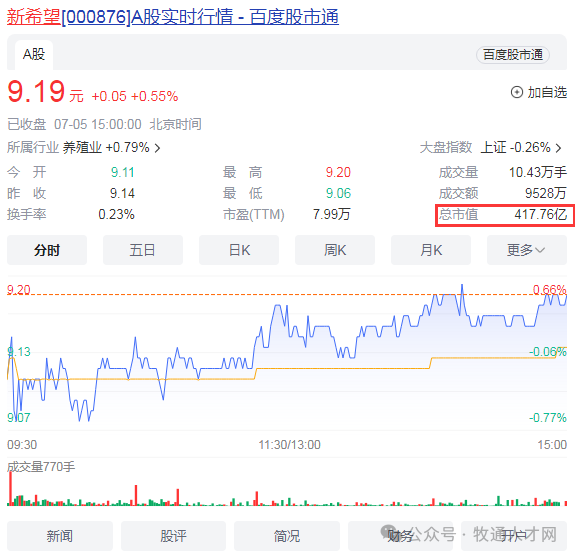The image size is (575, 557).
Task: Open the 股评 section button
Action: (173, 536)
